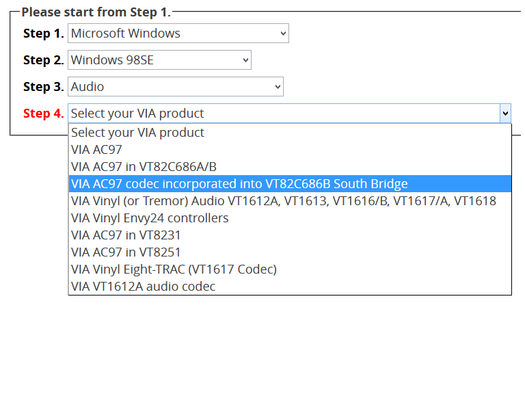Pick VIA AC97 codec in VT82C686B South Bridge
This screenshot has width=525, height=420.
click(x=239, y=184)
